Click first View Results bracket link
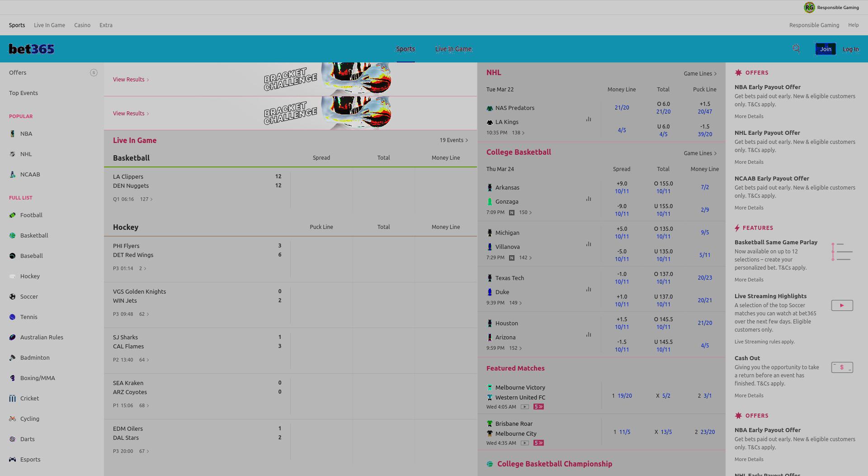This screenshot has height=476, width=868. click(131, 79)
